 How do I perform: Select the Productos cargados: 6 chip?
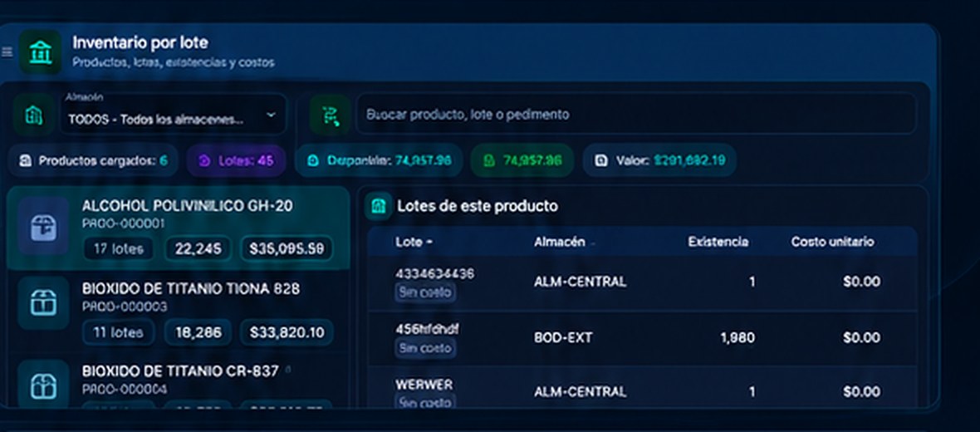(93, 160)
